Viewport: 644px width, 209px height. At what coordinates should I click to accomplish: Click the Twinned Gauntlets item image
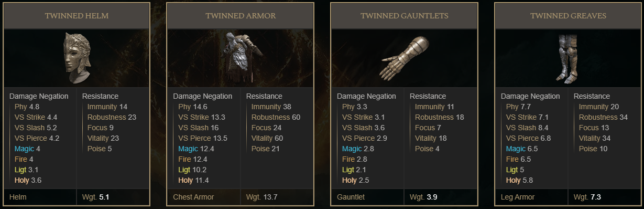(403, 58)
